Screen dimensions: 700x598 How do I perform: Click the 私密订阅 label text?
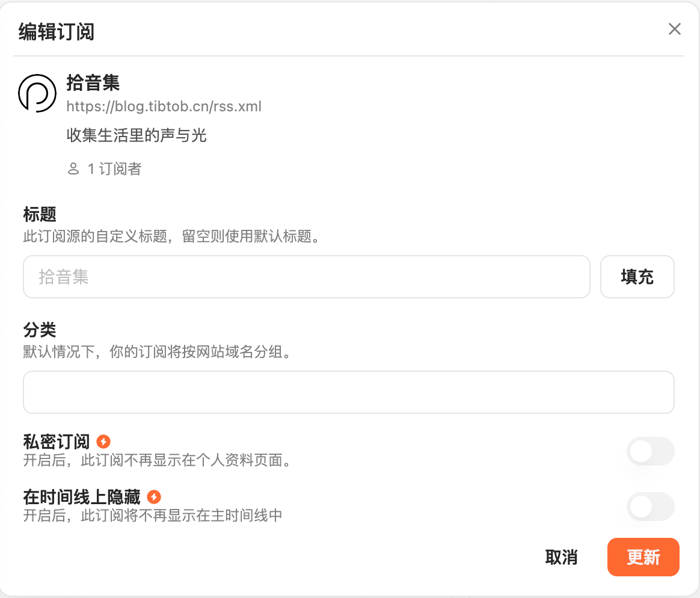coord(57,442)
